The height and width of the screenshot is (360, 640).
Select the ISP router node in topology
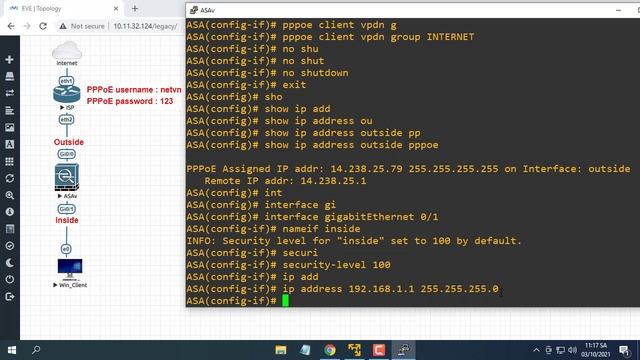[x=67, y=94]
